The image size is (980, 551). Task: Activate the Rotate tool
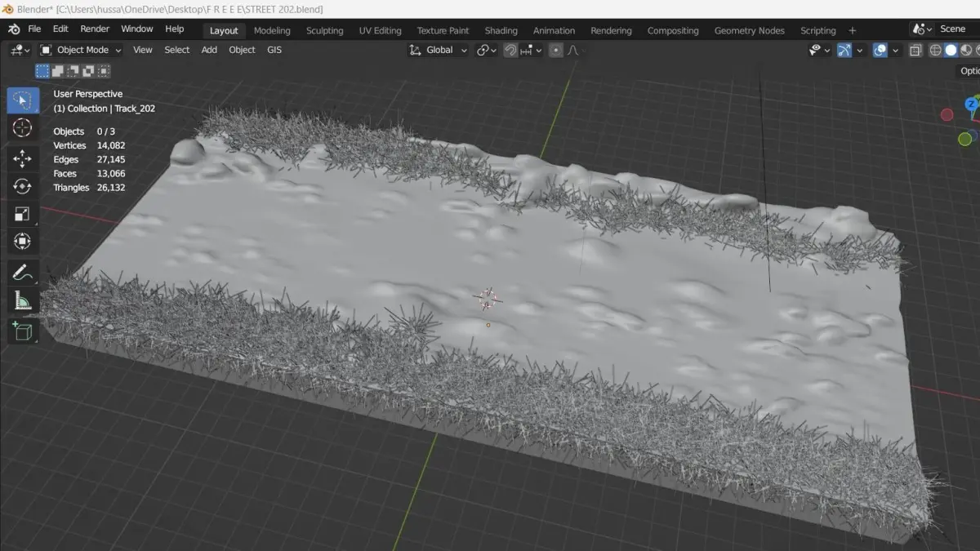click(23, 186)
